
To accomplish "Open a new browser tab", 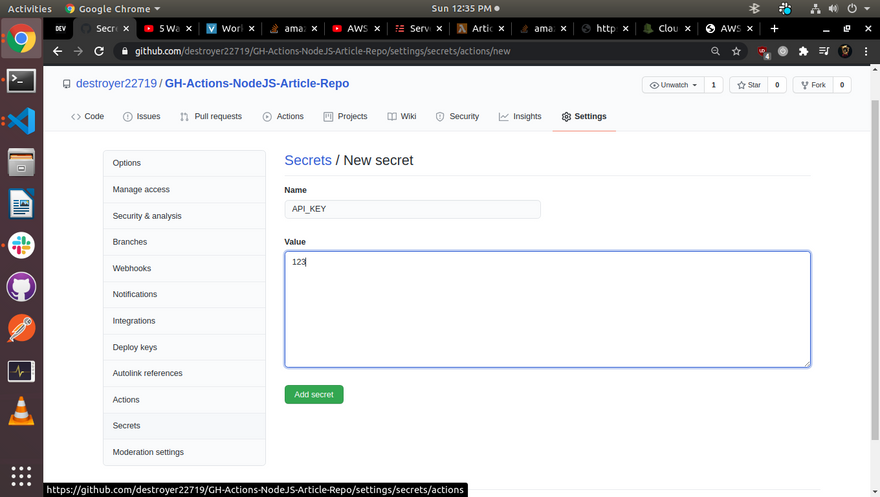I will pos(774,29).
